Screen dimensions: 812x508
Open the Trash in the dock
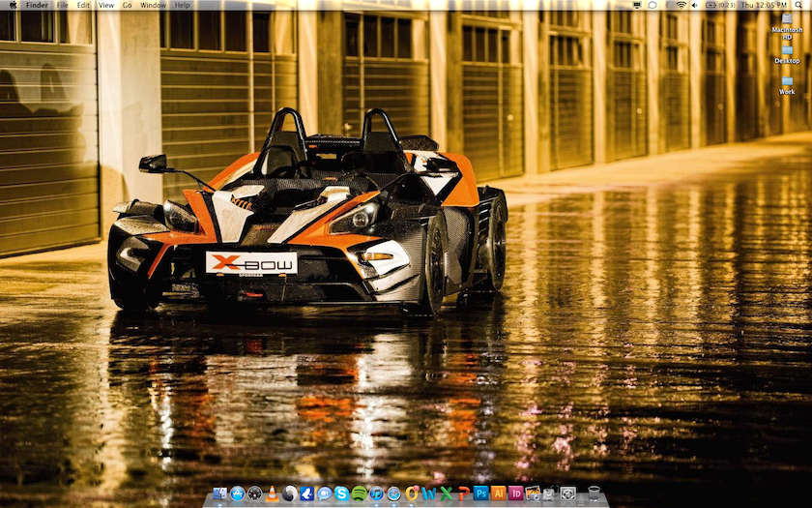(594, 493)
